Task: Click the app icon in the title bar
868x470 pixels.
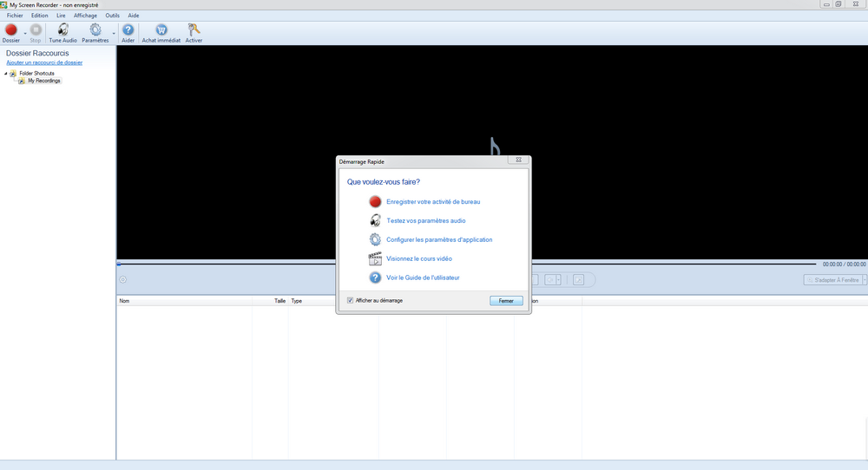Action: (3, 4)
